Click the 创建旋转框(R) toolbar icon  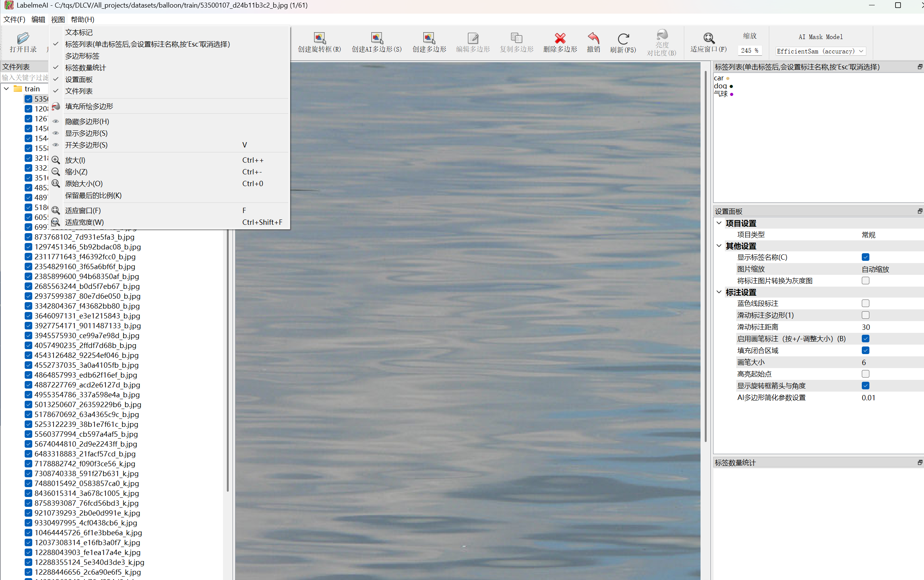(x=319, y=38)
